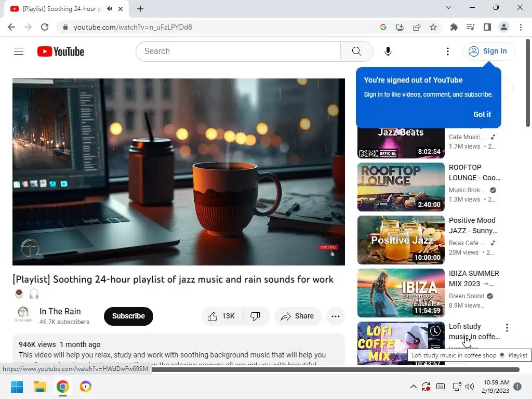Go to the YouTube home logo

[61, 51]
